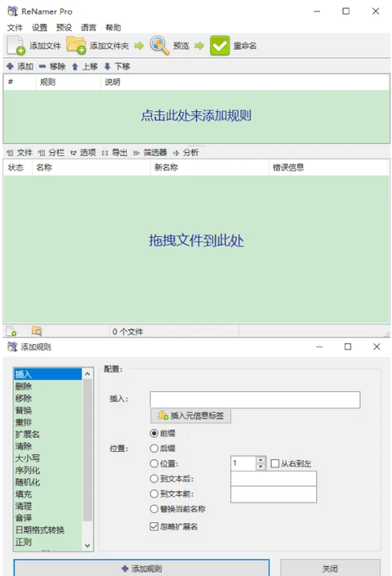Move the rule up with 上移
Screen dimensions: 392x576
pyautogui.click(x=85, y=66)
